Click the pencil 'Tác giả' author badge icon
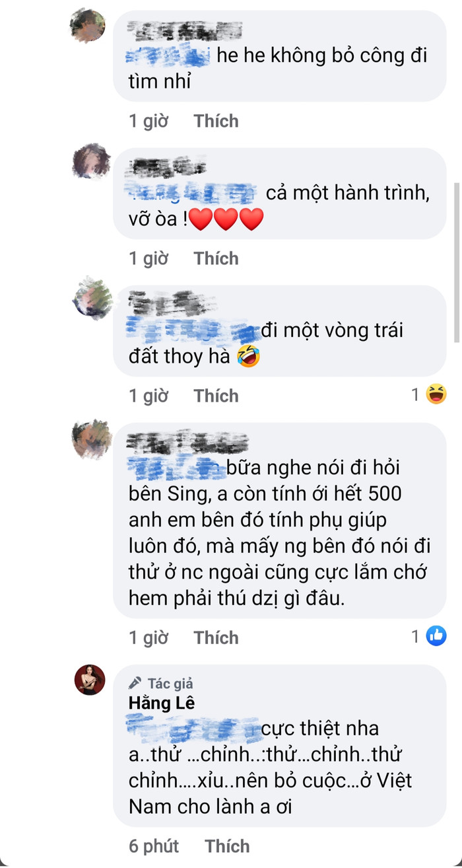 pyautogui.click(x=135, y=683)
